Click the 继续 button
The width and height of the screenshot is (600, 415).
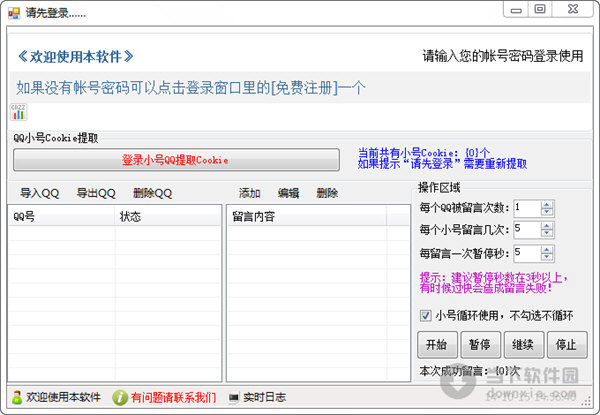[523, 345]
